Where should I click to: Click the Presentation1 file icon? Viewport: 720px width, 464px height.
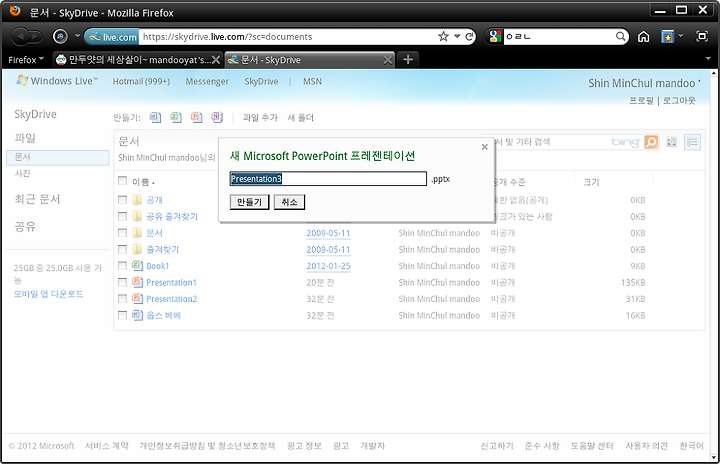pyautogui.click(x=137, y=282)
